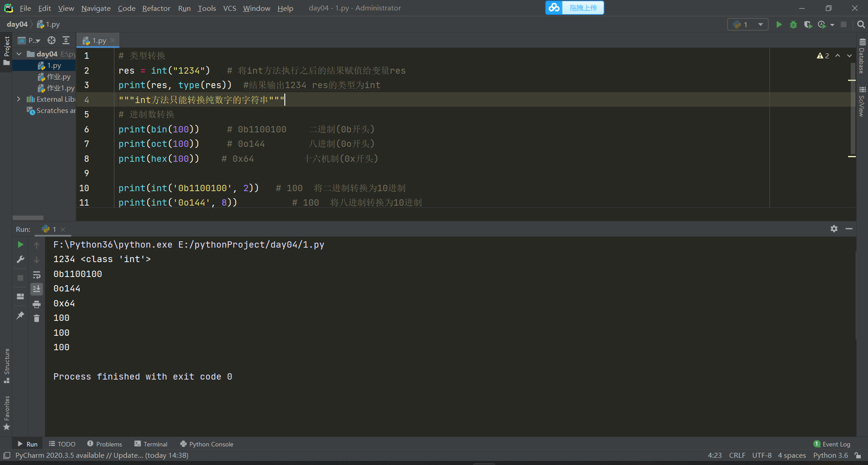The height and width of the screenshot is (465, 868).
Task: Run the script with the green toolbar arrow
Action: click(779, 24)
